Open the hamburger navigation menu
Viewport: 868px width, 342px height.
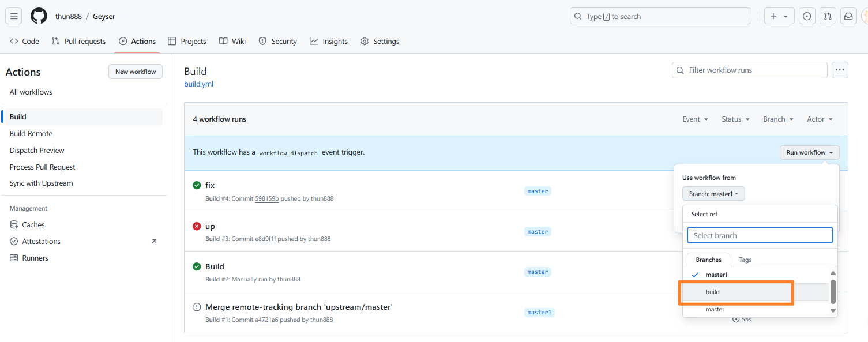click(14, 16)
